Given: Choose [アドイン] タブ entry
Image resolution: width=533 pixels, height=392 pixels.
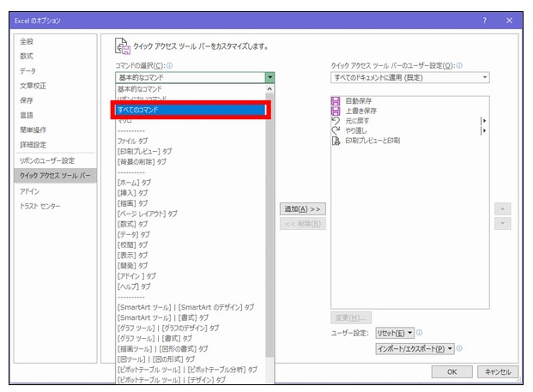Looking at the screenshot, I should [x=191, y=276].
